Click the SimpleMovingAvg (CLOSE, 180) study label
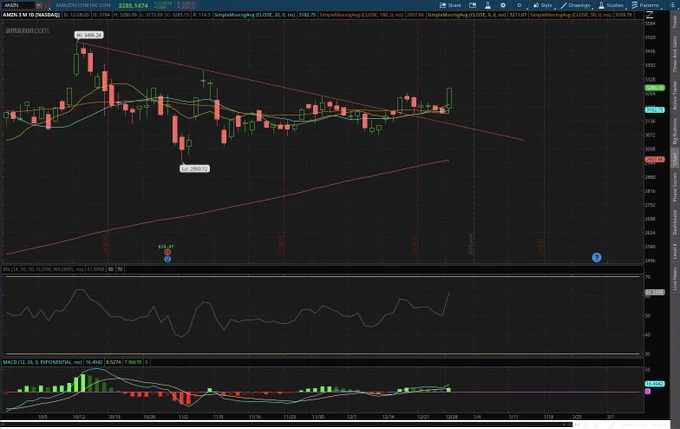This screenshot has height=429, width=680. click(361, 15)
